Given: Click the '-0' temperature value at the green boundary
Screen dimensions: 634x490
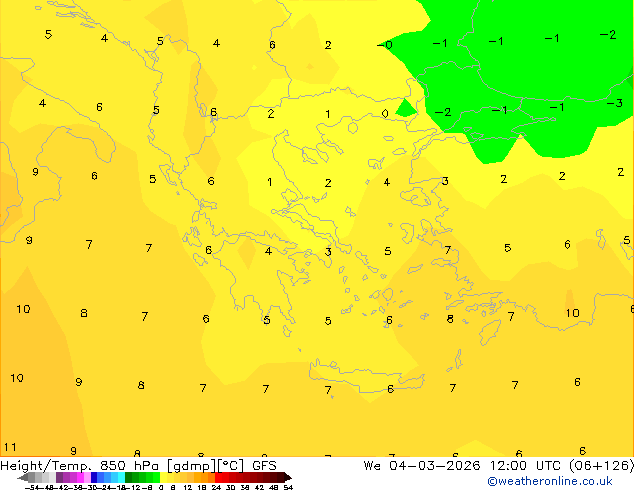Looking at the screenshot, I should [x=385, y=45].
